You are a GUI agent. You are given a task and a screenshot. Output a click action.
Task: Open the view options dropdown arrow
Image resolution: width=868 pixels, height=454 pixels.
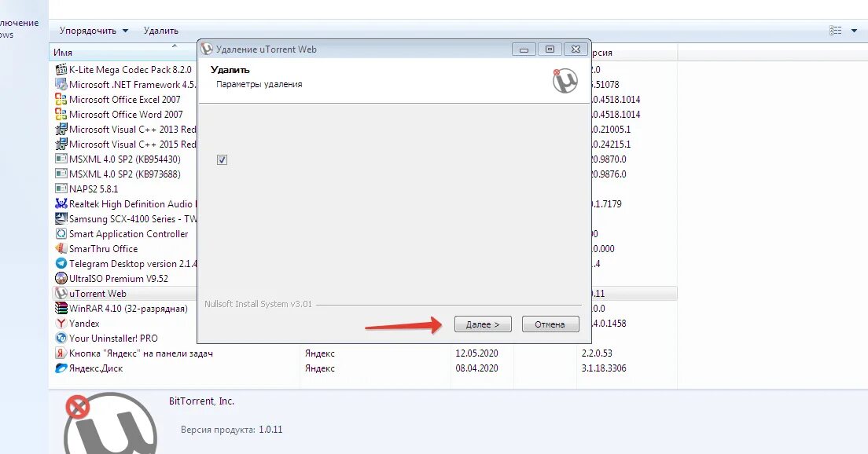click(x=854, y=31)
